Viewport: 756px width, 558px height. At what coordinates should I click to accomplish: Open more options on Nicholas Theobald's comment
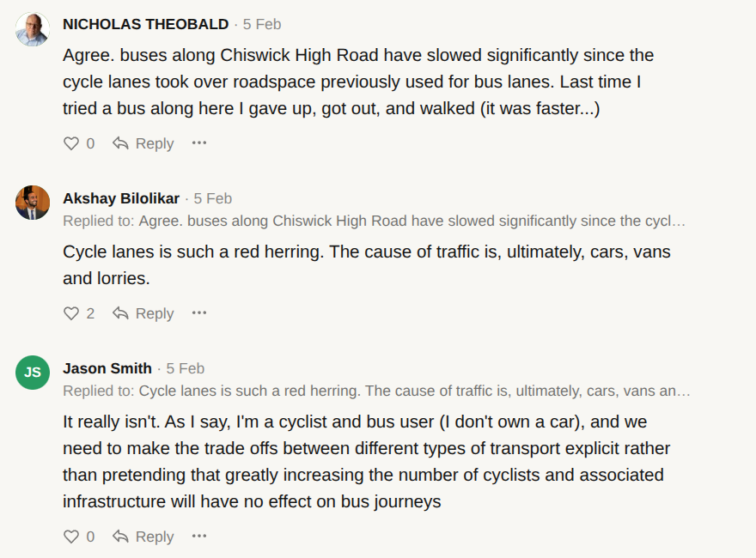coord(199,143)
